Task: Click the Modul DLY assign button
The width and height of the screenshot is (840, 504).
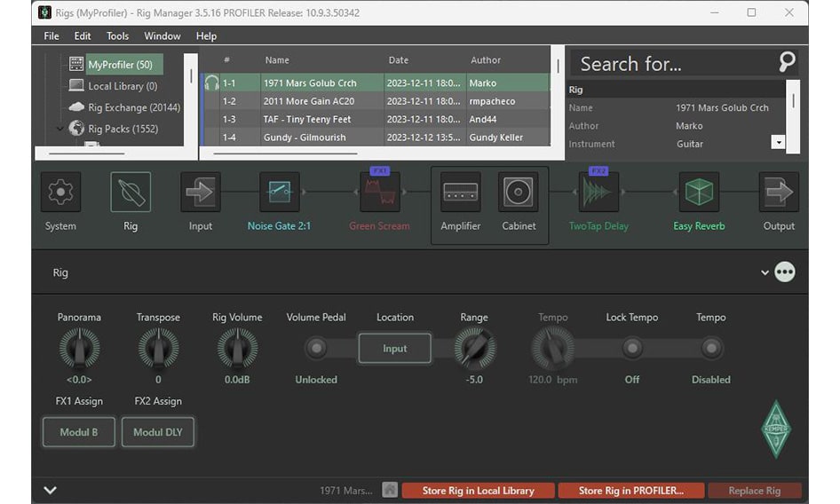Action: [x=158, y=432]
